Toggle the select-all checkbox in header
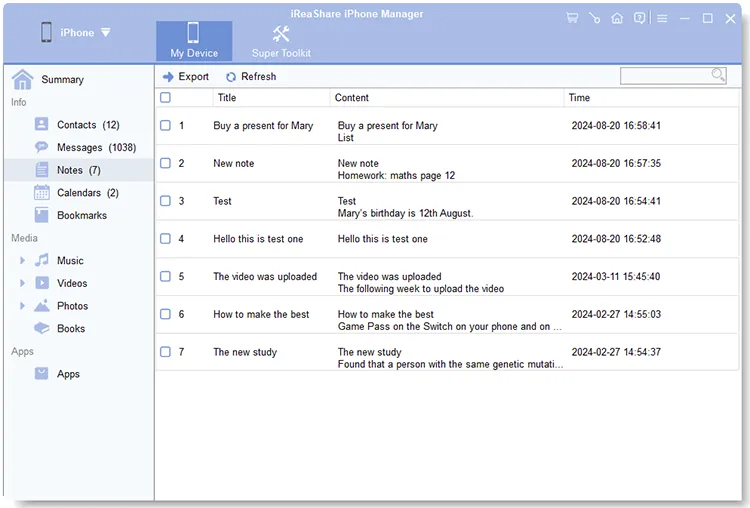The height and width of the screenshot is (508, 750). [x=166, y=98]
